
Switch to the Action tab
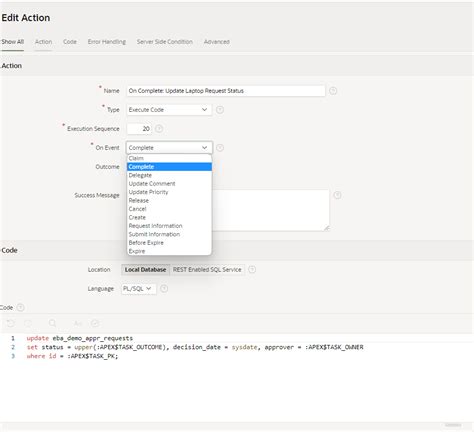43,42
